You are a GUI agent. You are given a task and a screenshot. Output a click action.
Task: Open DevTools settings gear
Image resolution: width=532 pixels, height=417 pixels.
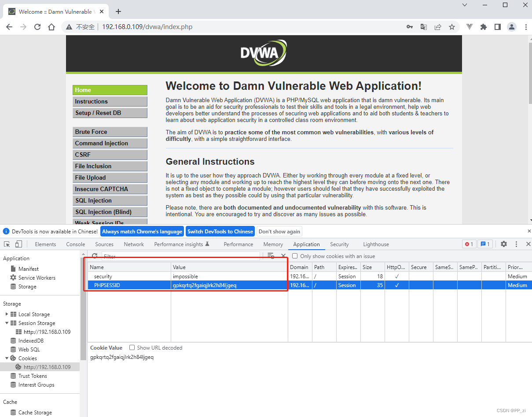coord(504,244)
